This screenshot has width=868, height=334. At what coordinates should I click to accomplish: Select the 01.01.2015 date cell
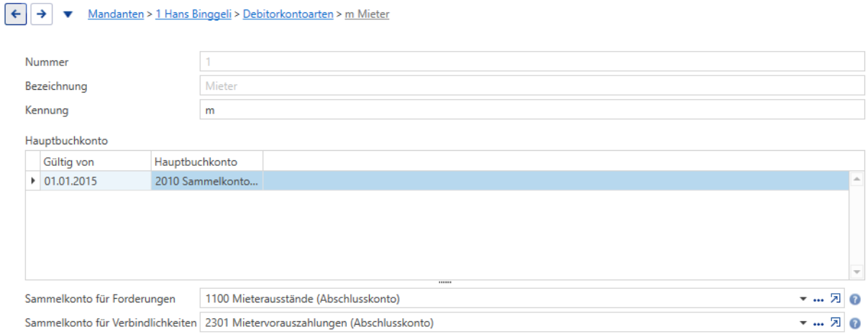tap(96, 181)
